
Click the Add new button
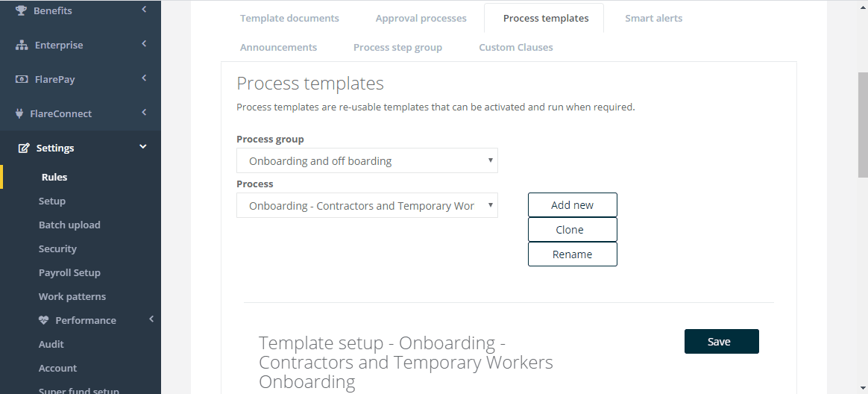coord(573,205)
